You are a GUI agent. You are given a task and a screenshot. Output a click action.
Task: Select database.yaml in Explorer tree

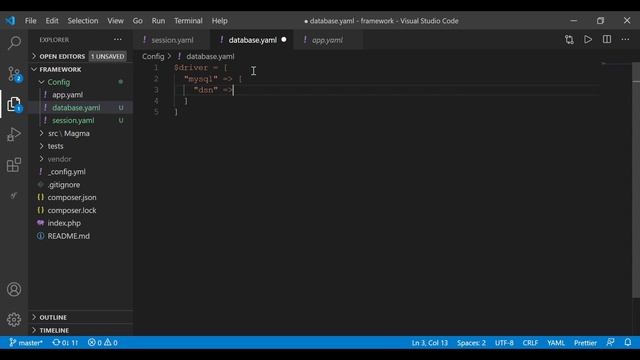coord(76,108)
